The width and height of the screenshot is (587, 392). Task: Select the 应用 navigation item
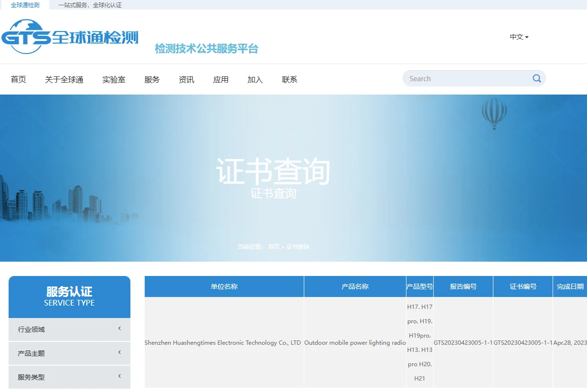click(221, 80)
